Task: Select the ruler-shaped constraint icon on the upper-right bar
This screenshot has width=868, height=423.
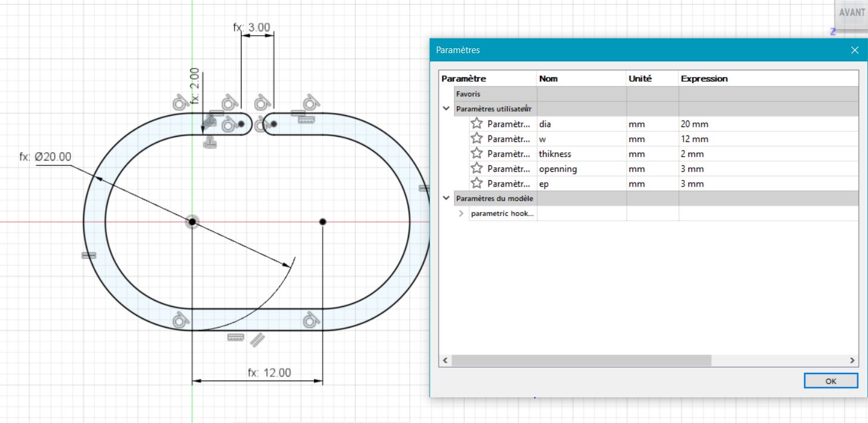Action: click(x=305, y=120)
